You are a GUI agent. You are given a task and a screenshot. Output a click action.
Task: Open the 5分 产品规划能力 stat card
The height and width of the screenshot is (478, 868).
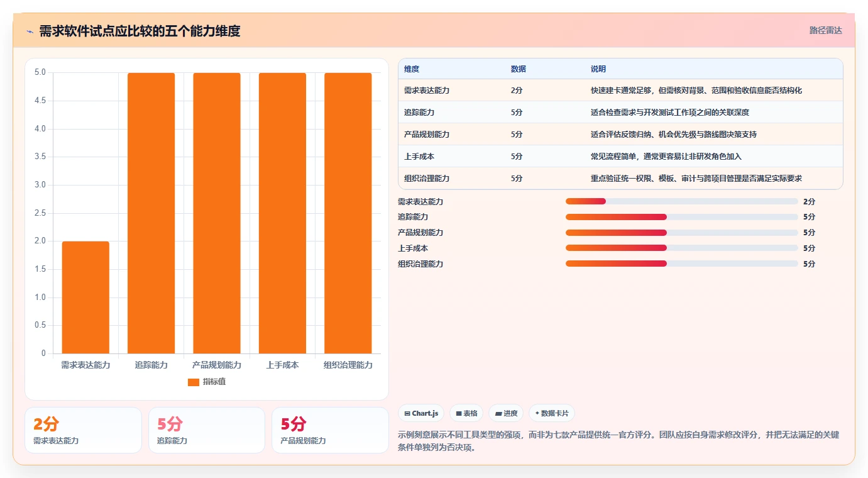tap(330, 430)
